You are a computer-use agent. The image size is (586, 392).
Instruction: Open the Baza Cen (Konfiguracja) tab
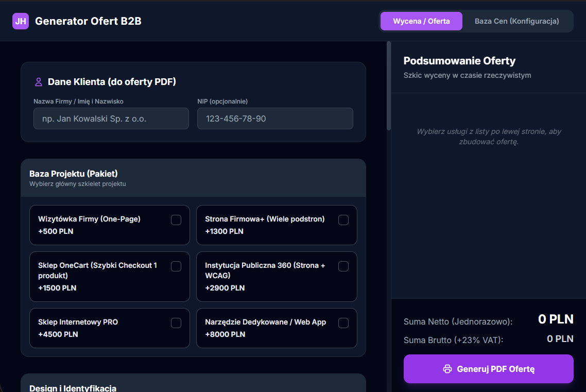coord(516,21)
